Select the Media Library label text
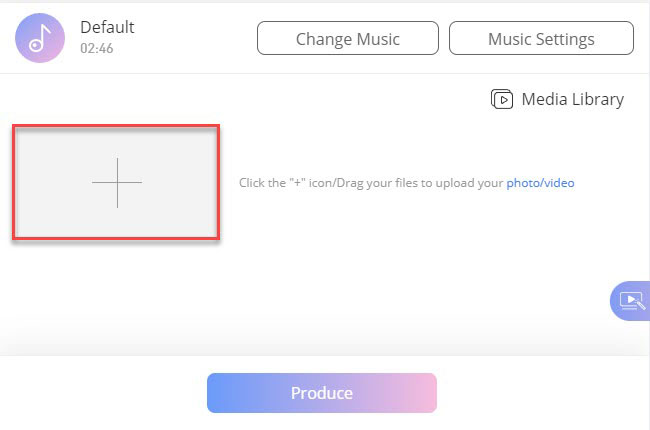650x430 pixels. pyautogui.click(x=572, y=99)
